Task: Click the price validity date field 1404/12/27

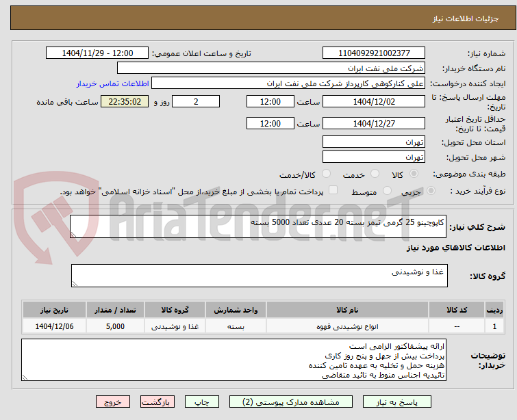Action: click(x=374, y=124)
